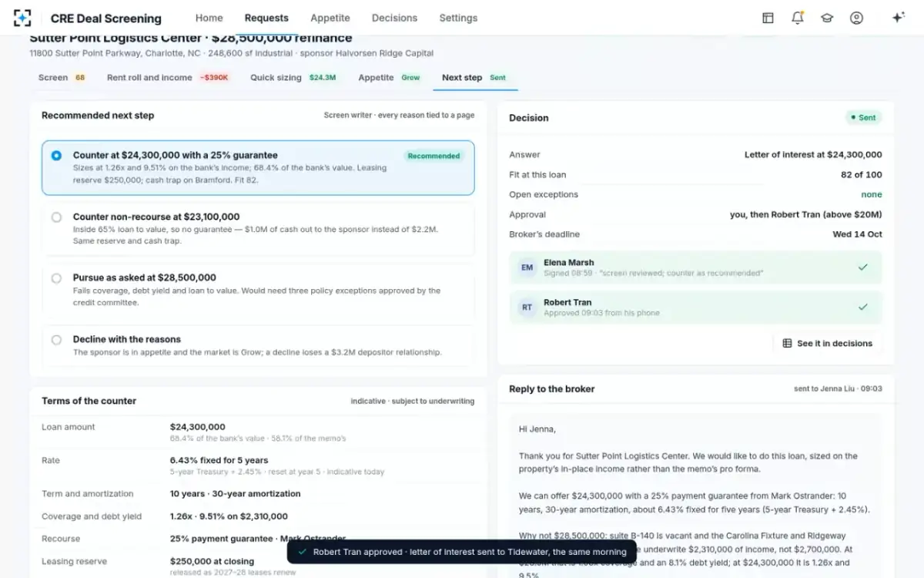Click '6.43% fixed for 5 years' rate value
Image resolution: width=924 pixels, height=578 pixels.
219,460
